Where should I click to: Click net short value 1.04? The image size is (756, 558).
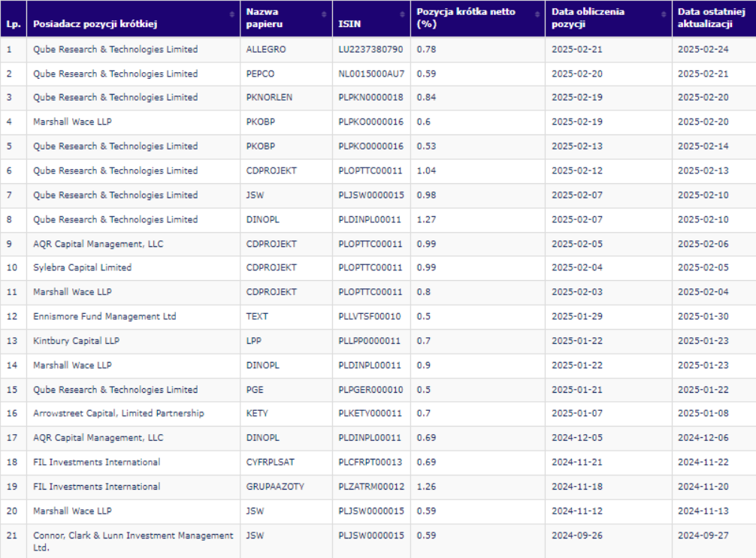pyautogui.click(x=426, y=170)
